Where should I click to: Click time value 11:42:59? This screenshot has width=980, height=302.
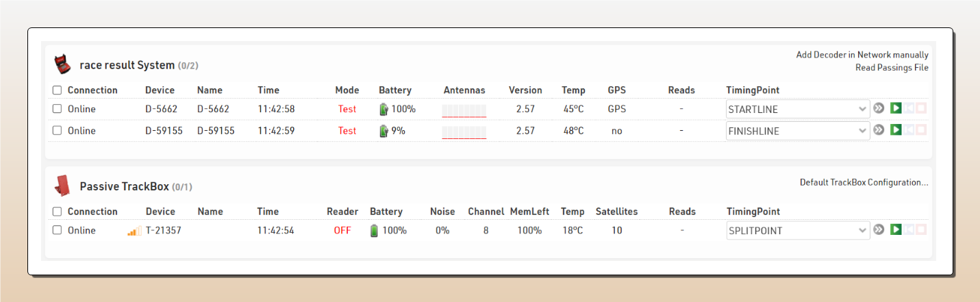coord(276,131)
